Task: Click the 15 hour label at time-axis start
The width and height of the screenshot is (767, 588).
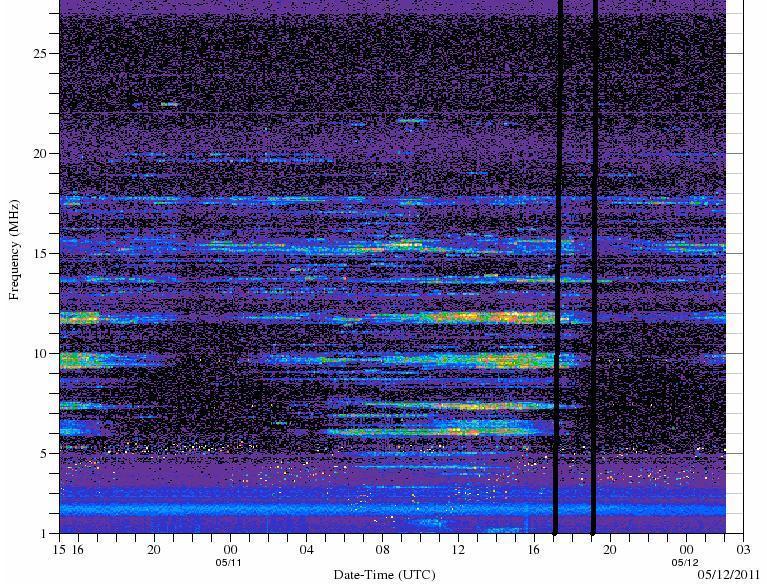Action: (60, 550)
